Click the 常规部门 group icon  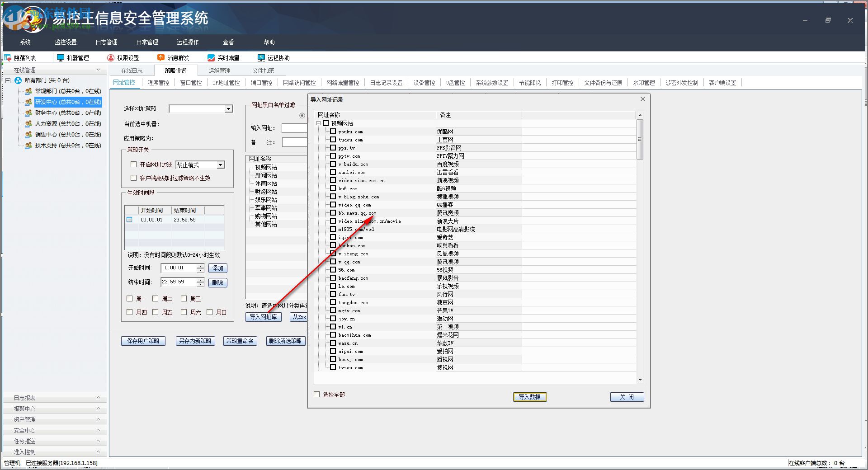pos(28,91)
